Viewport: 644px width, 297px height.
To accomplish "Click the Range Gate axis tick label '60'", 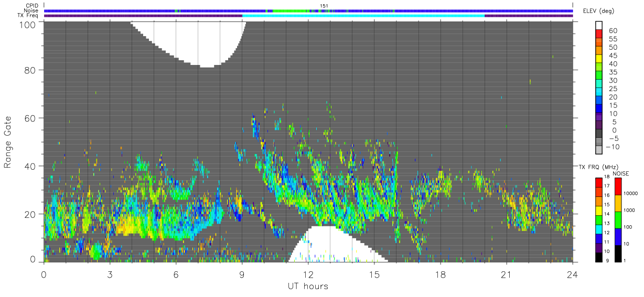I will pyautogui.click(x=29, y=118).
